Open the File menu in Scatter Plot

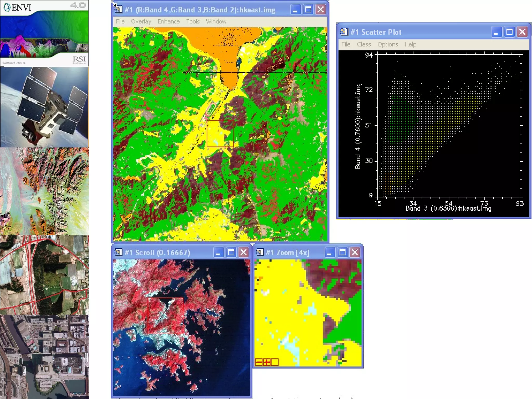tap(346, 44)
